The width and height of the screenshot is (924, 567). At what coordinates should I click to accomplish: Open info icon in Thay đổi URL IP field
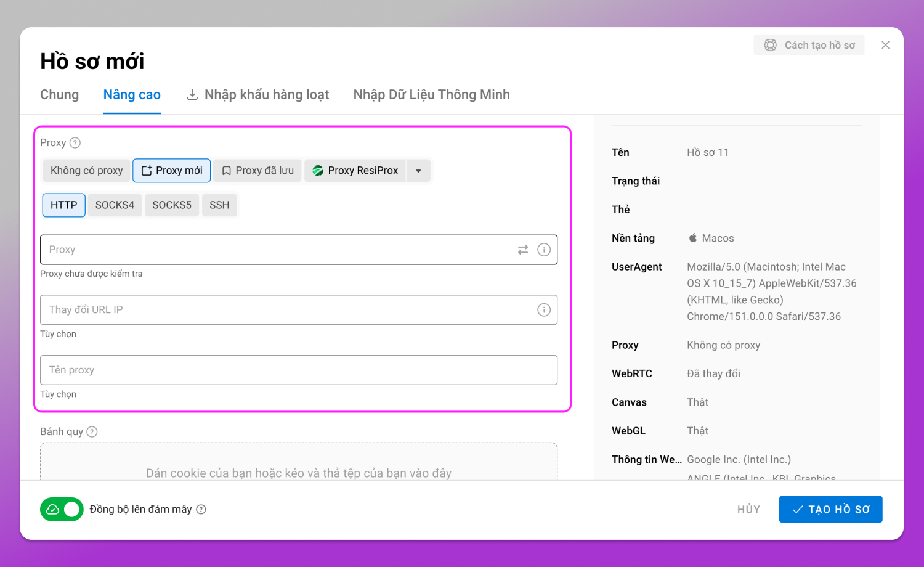[544, 310]
